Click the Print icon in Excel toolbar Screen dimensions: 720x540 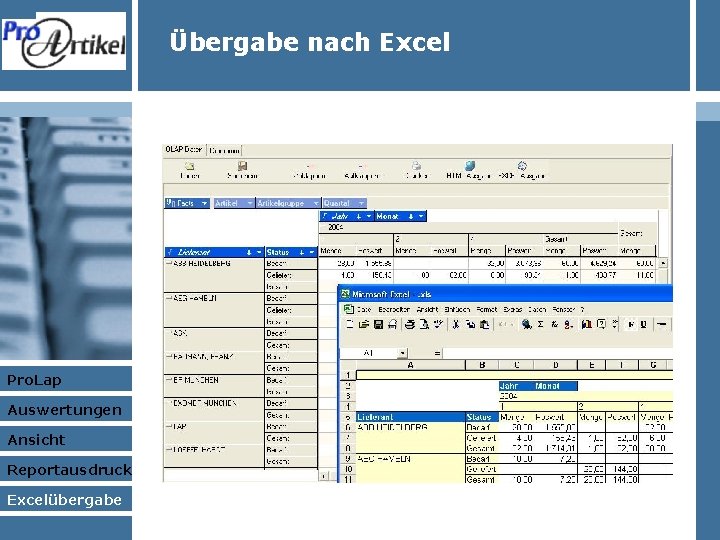(410, 325)
